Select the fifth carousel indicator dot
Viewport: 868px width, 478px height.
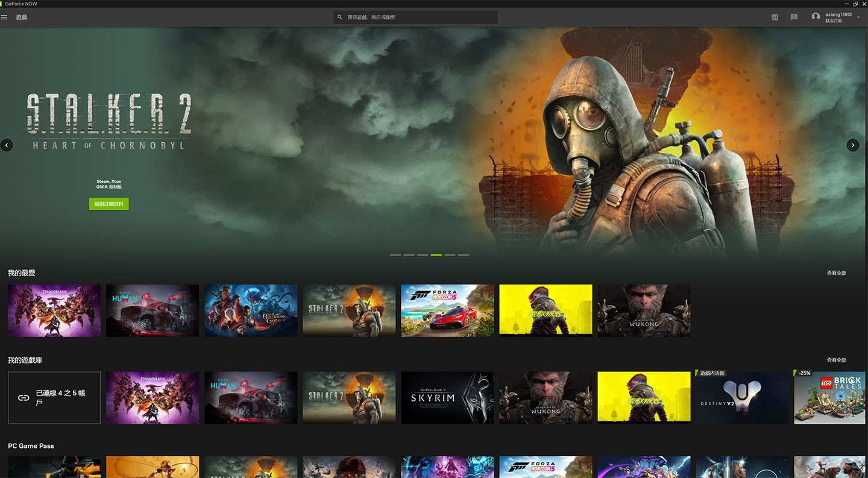450,255
